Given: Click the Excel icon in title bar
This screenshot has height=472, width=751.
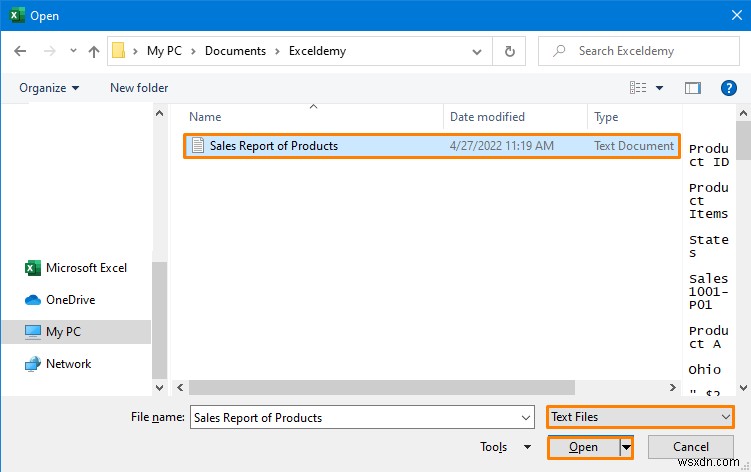Looking at the screenshot, I should (17, 15).
